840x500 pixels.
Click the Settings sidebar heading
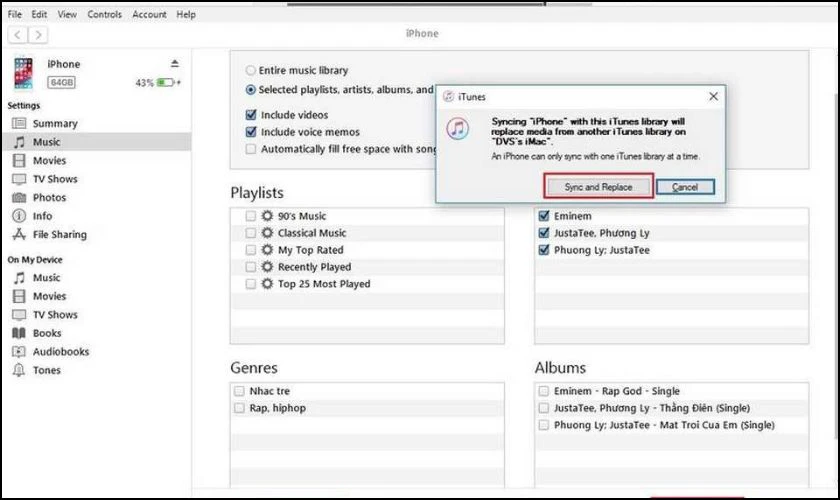click(x=24, y=106)
